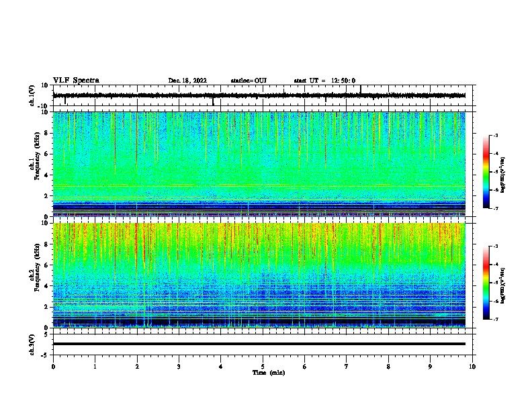The image size is (532, 411).
Task: Click the time axis tick label "5"
Action: coord(263,367)
